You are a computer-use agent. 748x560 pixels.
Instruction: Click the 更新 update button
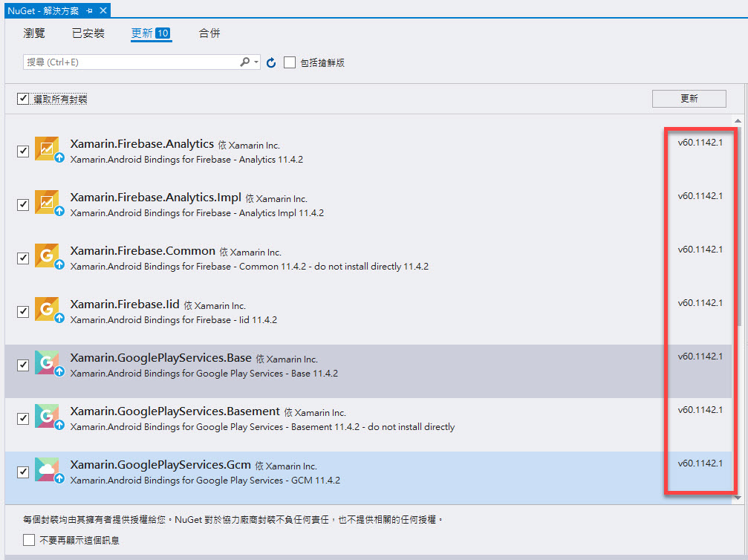click(x=689, y=98)
